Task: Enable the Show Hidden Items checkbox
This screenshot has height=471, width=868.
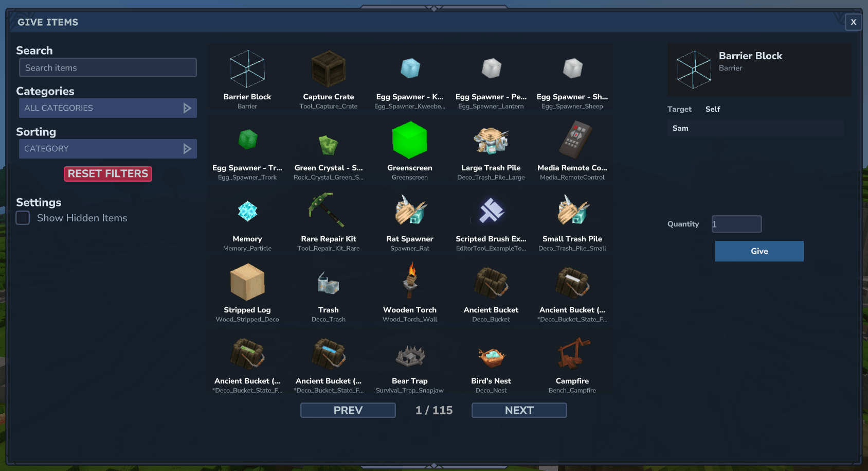Action: (23, 218)
